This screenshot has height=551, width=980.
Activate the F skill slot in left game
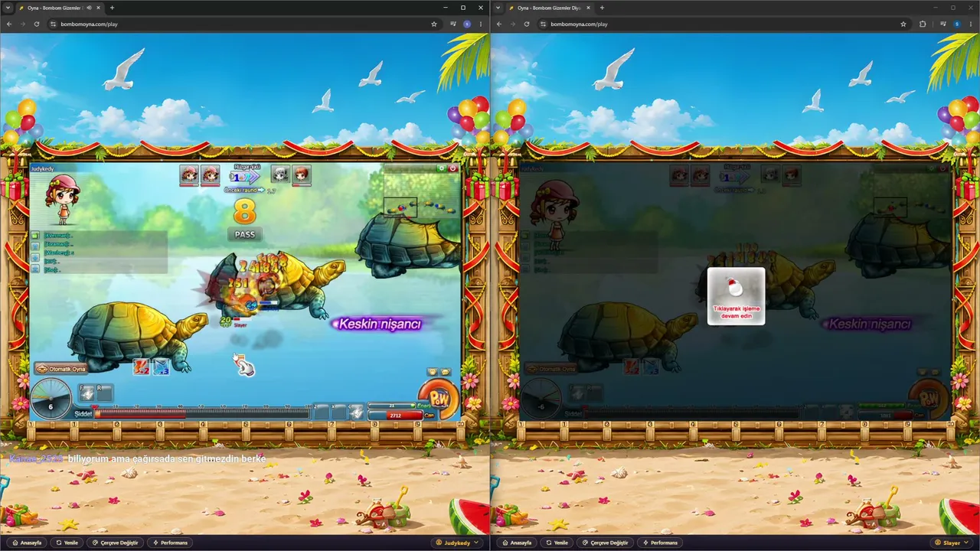tap(87, 393)
